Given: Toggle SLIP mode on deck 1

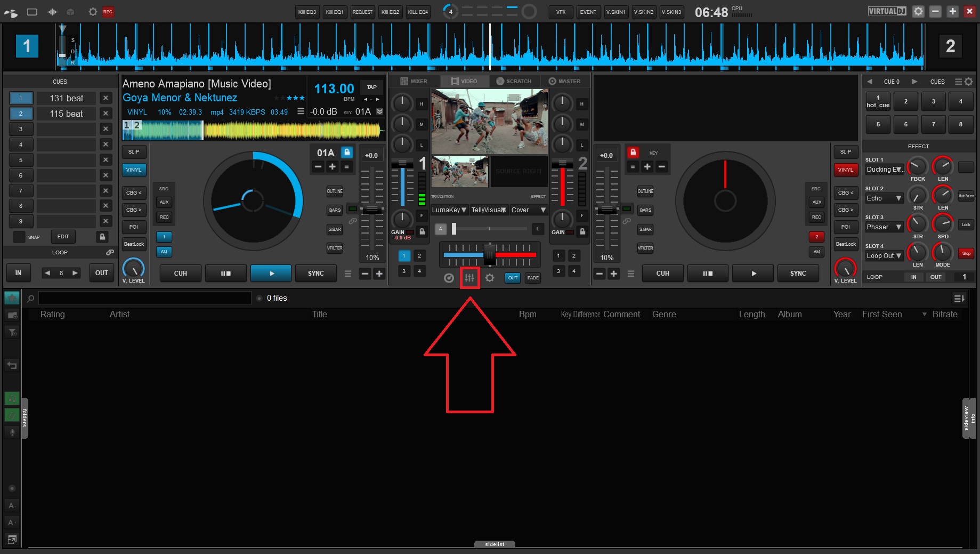Looking at the screenshot, I should 134,152.
